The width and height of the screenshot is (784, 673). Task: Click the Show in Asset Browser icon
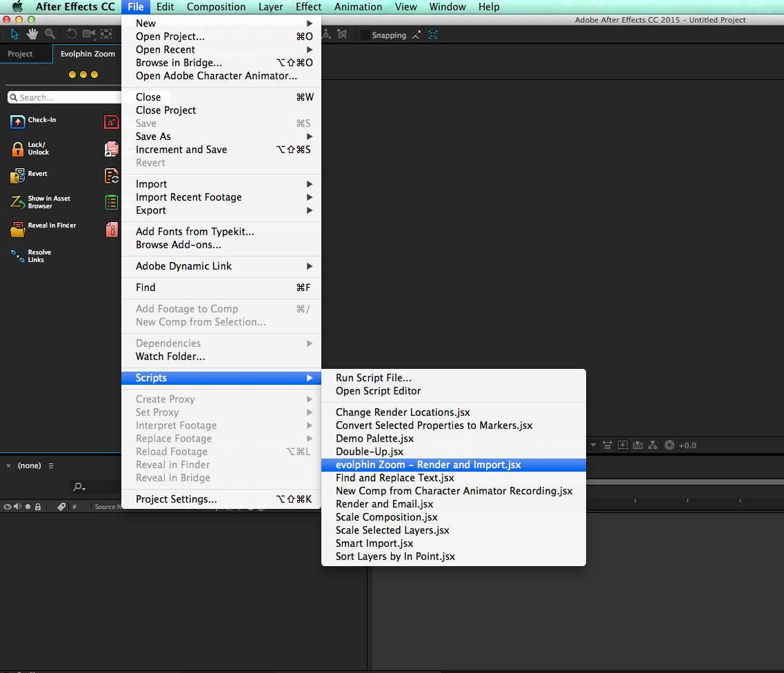[17, 202]
